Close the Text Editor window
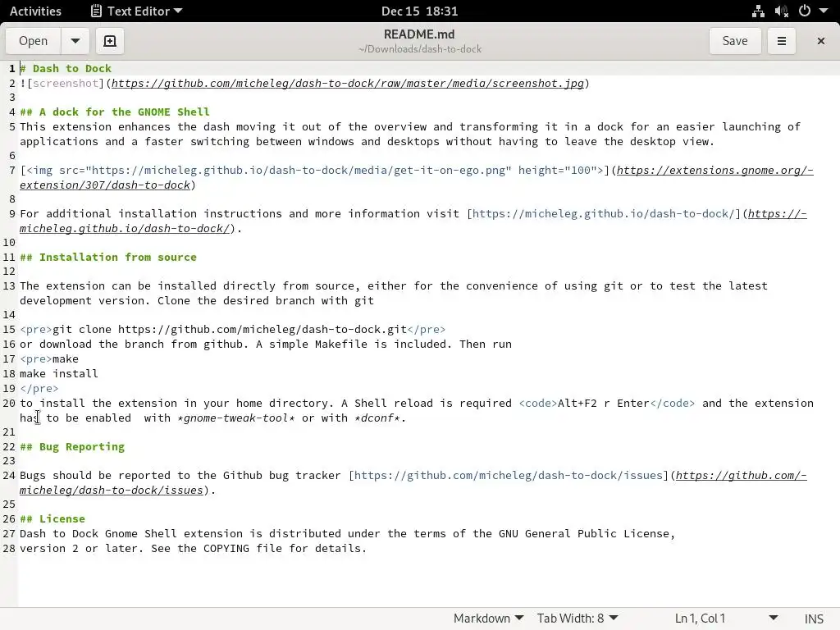840x630 pixels. [820, 41]
